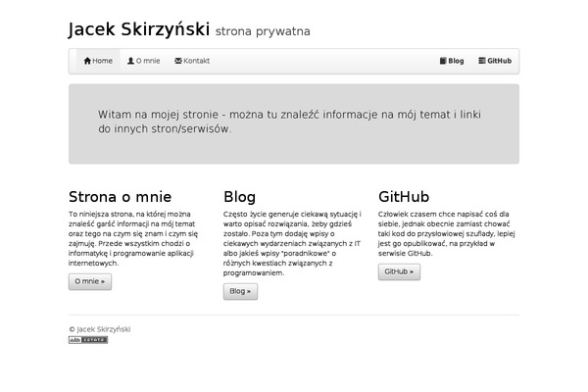
Task: Go to the Kontakt navigation item
Action: 196,61
